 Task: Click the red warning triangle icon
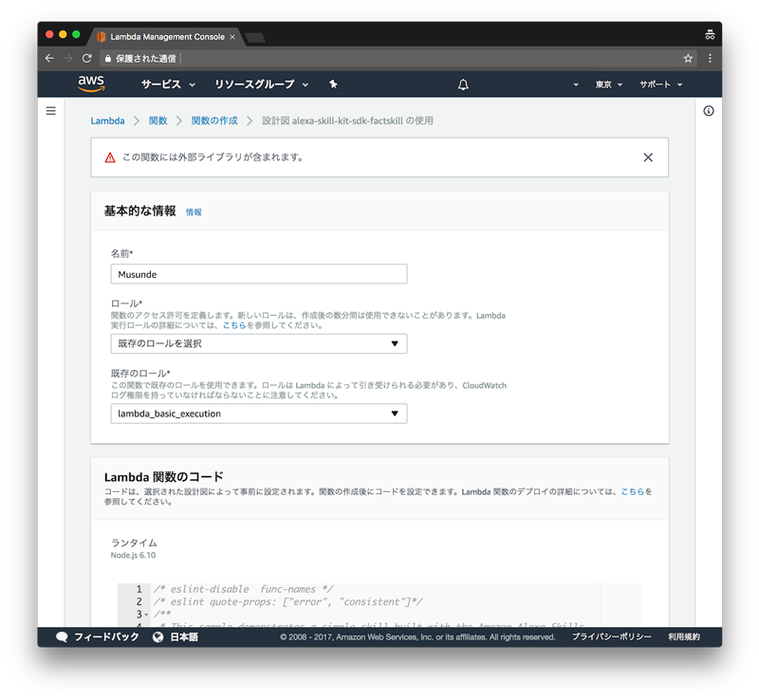110,157
